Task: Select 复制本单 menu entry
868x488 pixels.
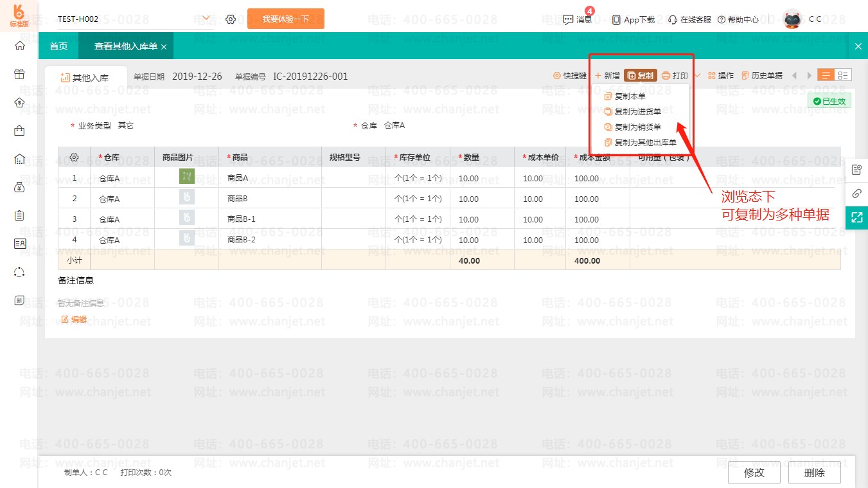Action: tap(625, 96)
